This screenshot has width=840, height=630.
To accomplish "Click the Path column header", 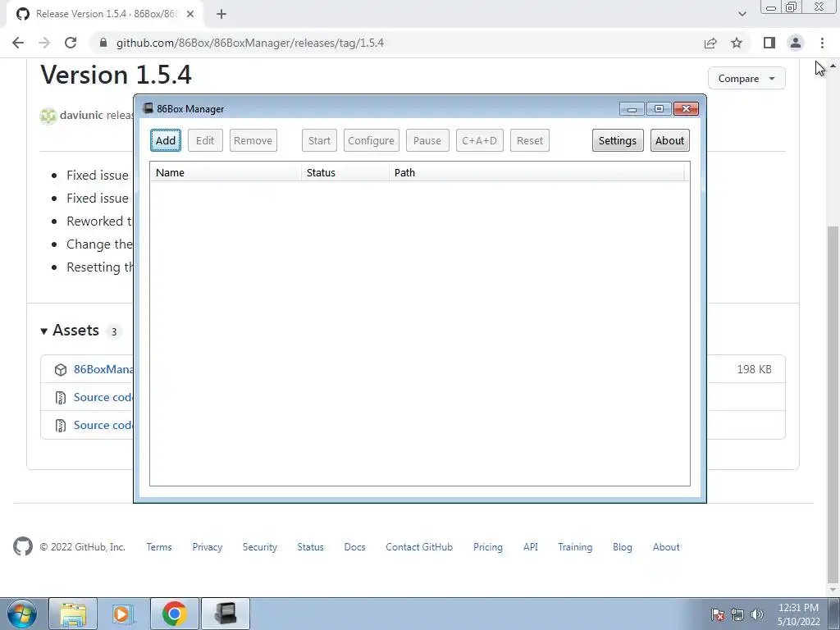I will (x=536, y=172).
